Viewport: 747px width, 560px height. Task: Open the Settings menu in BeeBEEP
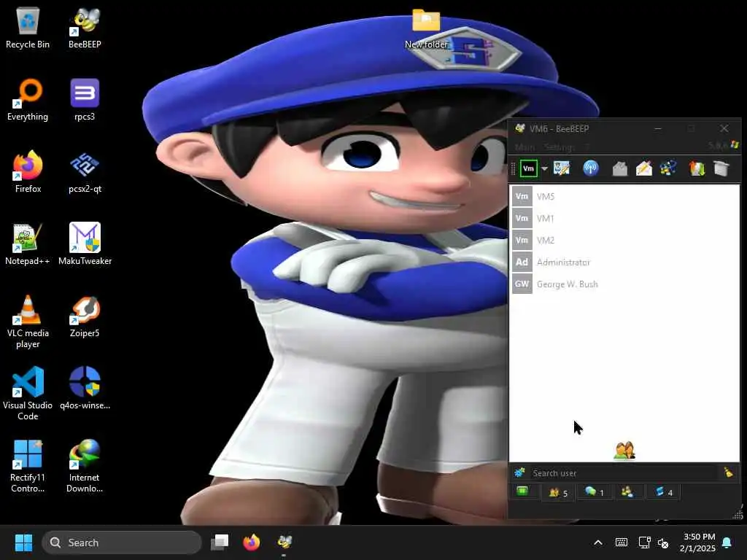point(559,147)
